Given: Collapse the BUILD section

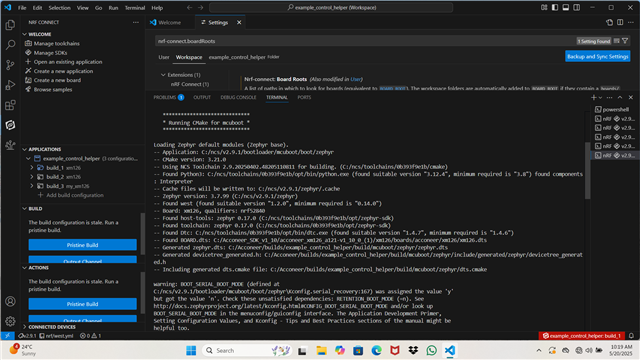Looking at the screenshot, I should coord(24,209).
